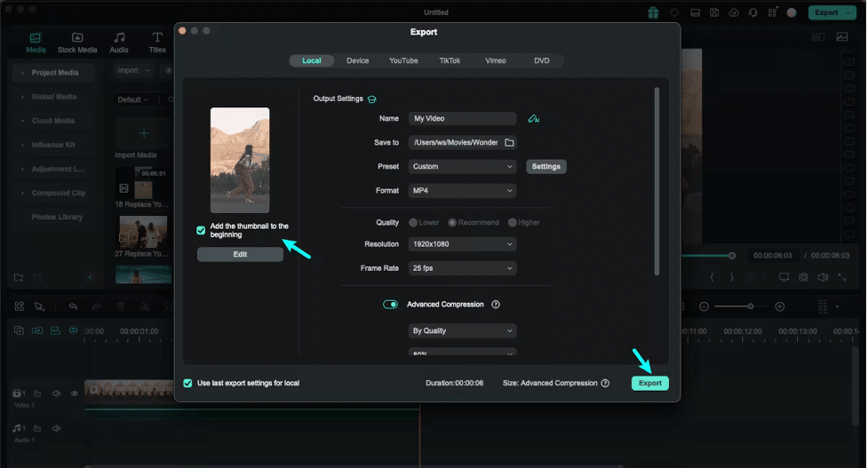
Task: Click the Settings button beside Preset
Action: 545,167
